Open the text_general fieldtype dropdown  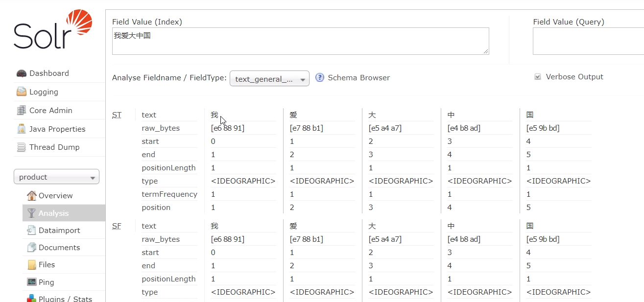coord(269,79)
